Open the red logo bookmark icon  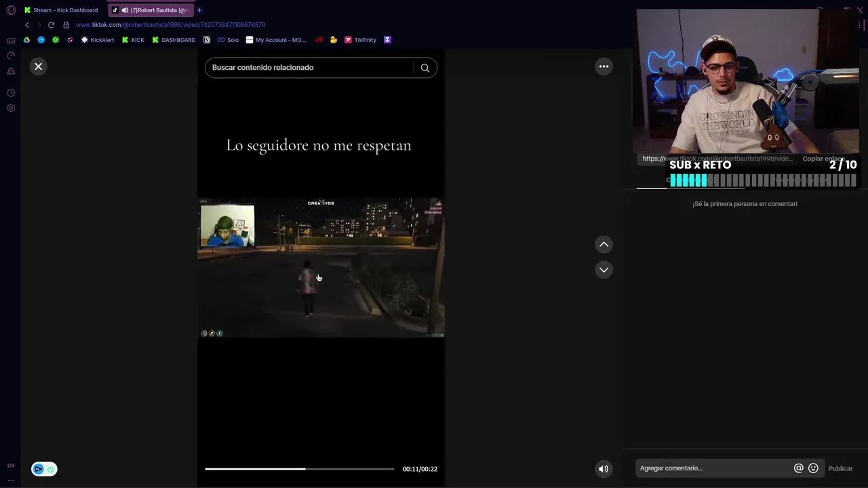click(x=319, y=40)
